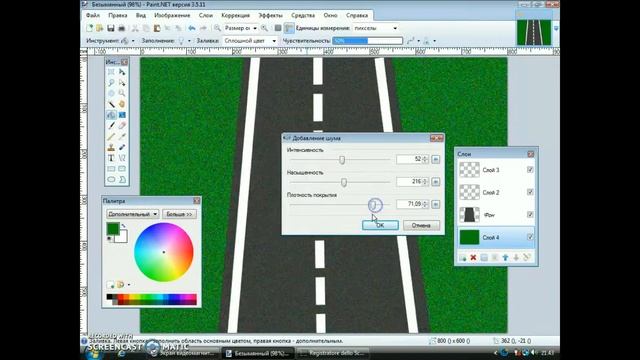Viewport: 640px width, 360px height.
Task: Select the Move Selected Pixels tool
Action: (122, 72)
